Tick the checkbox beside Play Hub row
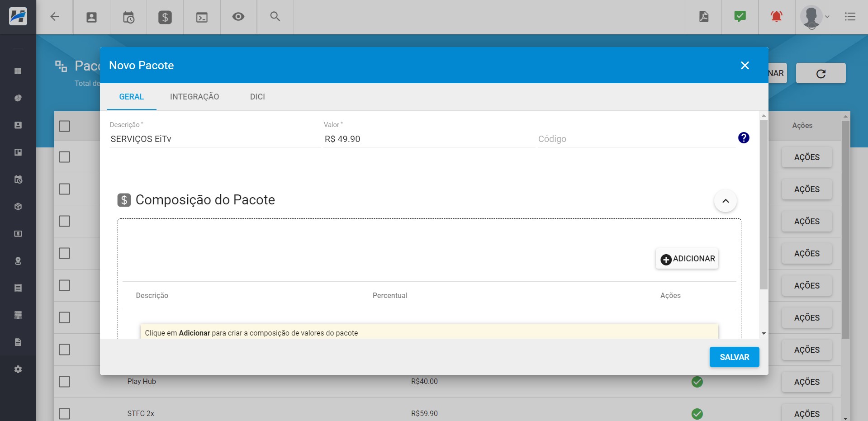 click(65, 382)
